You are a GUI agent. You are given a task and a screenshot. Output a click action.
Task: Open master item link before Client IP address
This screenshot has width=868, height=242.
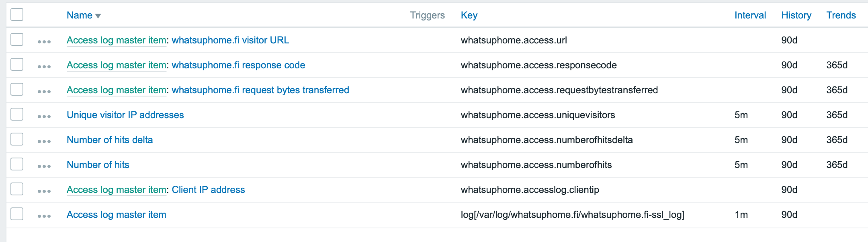pyautogui.click(x=116, y=190)
